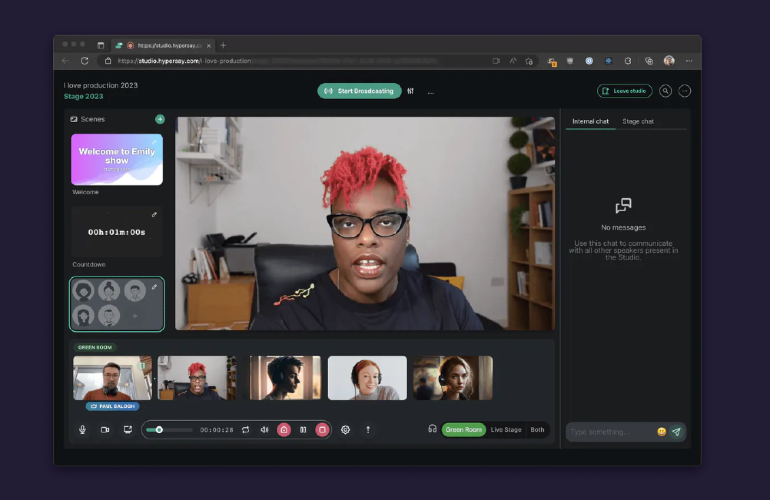Adjust the media playback progress slider
This screenshot has width=770, height=500.
[x=169, y=430]
